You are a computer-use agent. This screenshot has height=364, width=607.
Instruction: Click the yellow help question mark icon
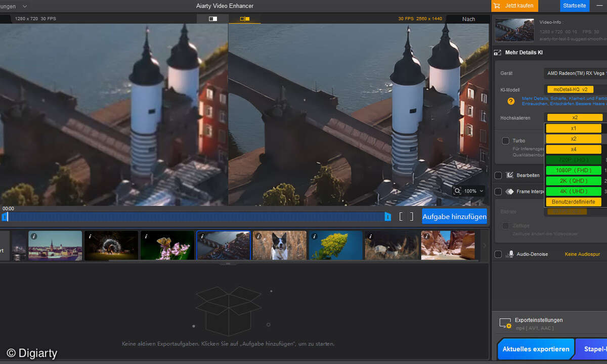(x=511, y=101)
